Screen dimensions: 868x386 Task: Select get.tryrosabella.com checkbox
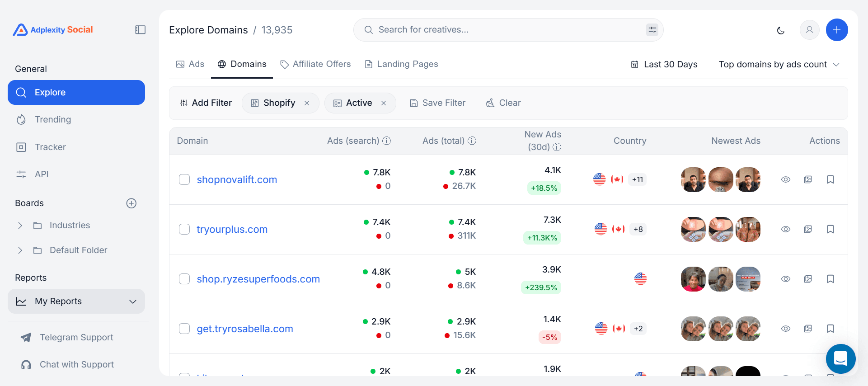[184, 329]
